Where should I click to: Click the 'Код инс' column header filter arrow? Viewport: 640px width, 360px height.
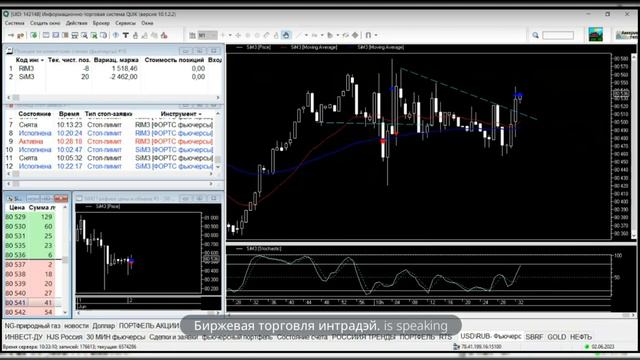[x=42, y=60]
